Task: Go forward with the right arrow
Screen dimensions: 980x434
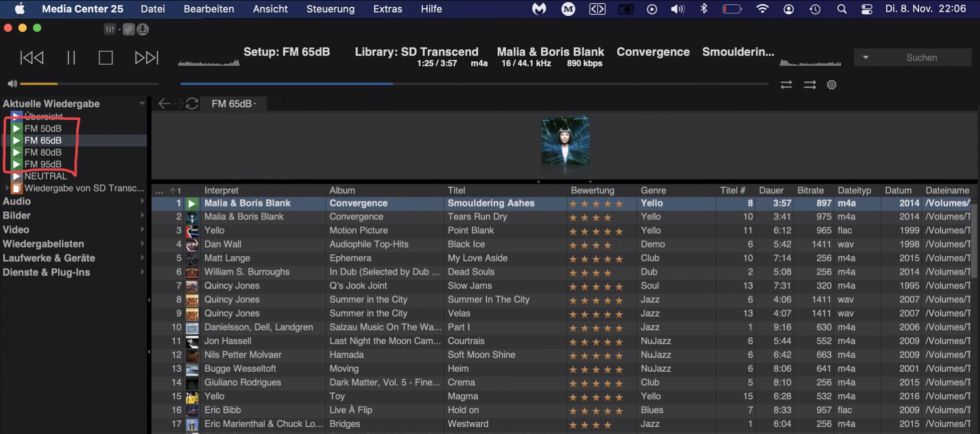Action: coord(178,103)
